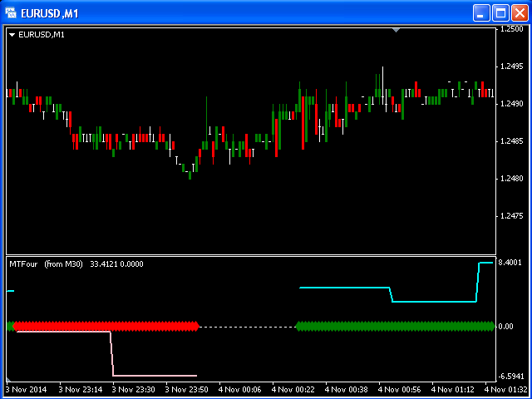This screenshot has height=399, width=532.
Task: Click the EURUSD,M1 window title text
Action: [50, 13]
